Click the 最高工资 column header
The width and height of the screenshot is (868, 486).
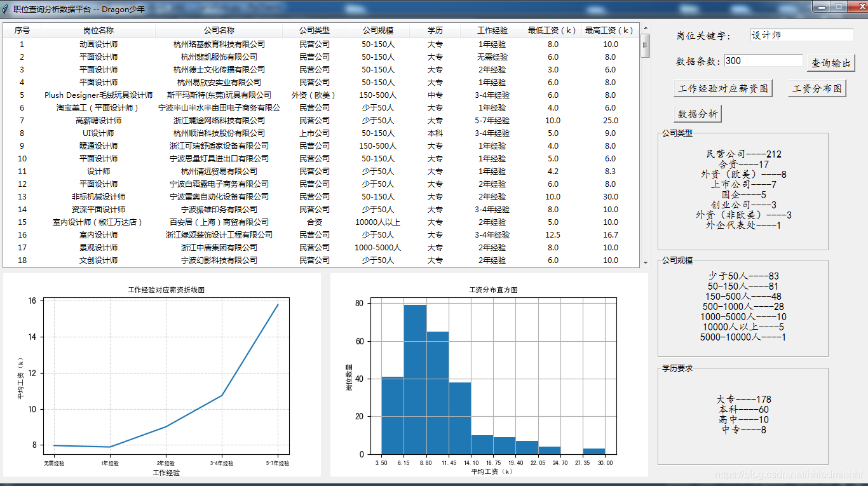coord(610,30)
